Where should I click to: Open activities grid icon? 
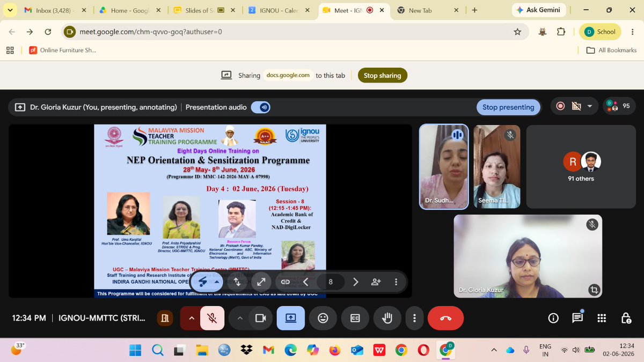coord(602,318)
